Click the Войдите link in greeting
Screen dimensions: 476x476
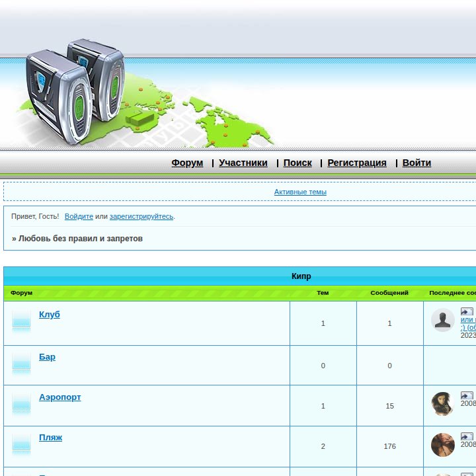(79, 216)
